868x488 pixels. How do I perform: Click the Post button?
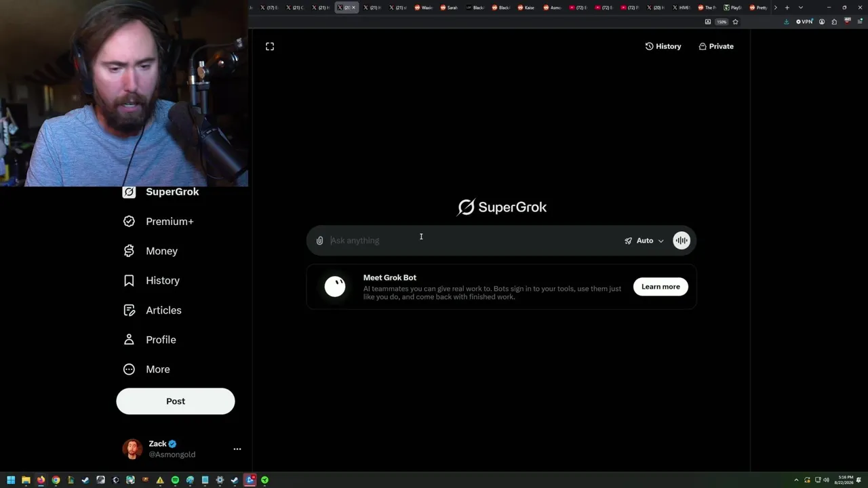pyautogui.click(x=176, y=401)
